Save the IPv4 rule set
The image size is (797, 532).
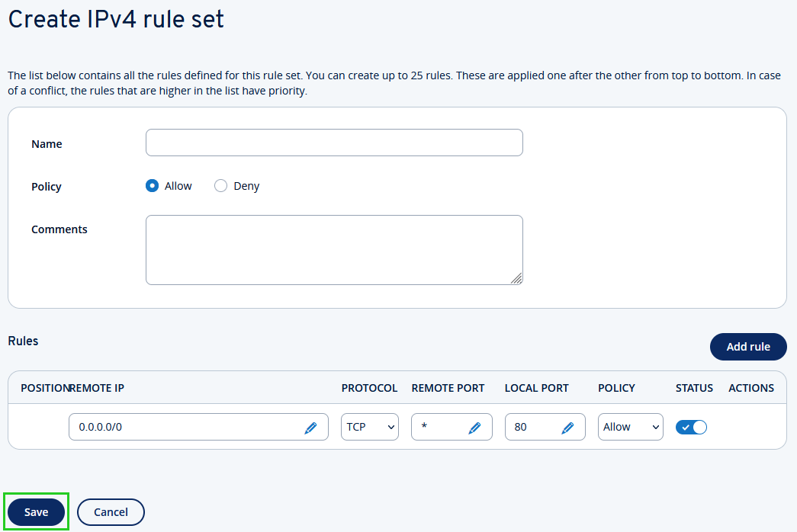click(36, 512)
